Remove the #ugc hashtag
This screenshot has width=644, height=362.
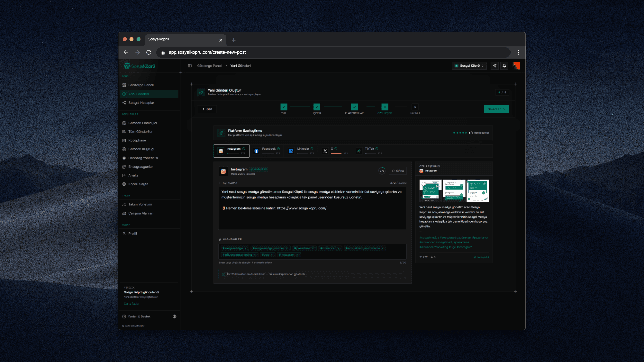272,255
